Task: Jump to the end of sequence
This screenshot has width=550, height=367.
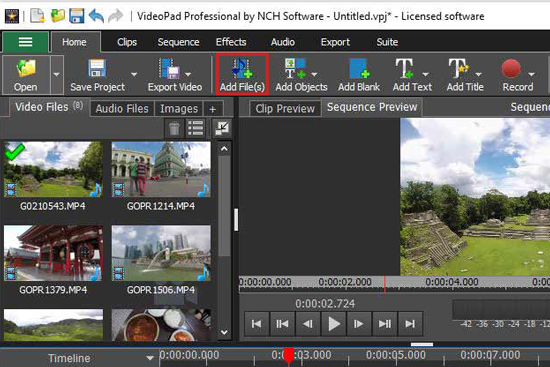Action: (410, 323)
